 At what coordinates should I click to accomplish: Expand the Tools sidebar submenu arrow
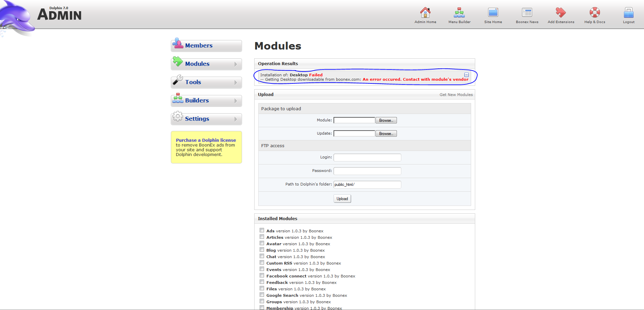click(x=236, y=82)
